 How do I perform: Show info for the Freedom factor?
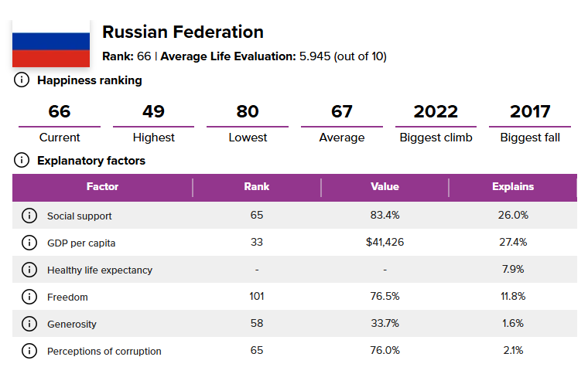29,297
